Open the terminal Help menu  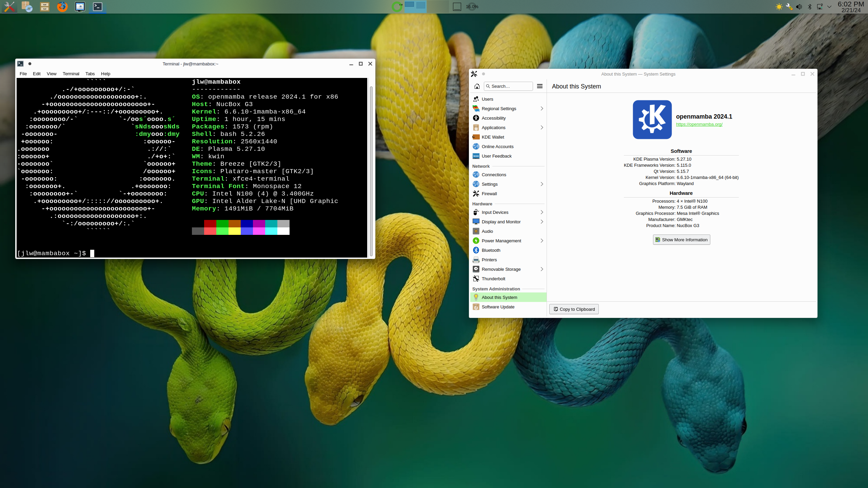click(105, 74)
